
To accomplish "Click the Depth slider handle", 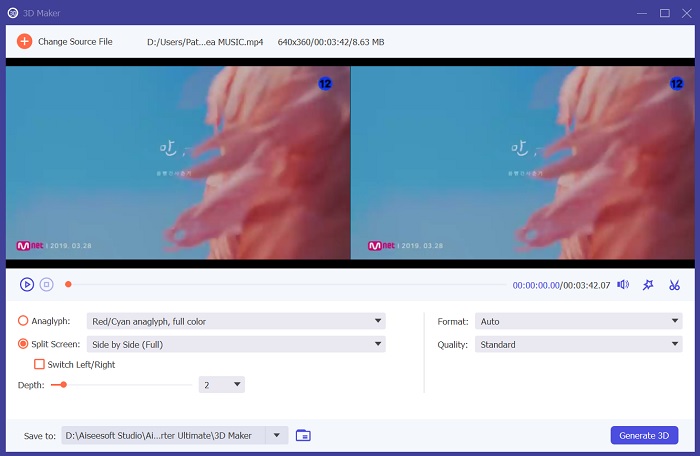I will pos(64,385).
